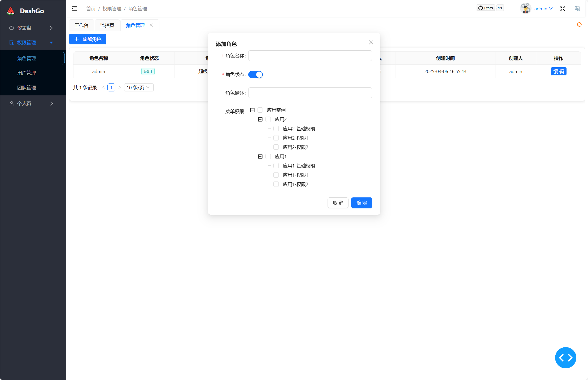This screenshot has height=380, width=588.
Task: Open the code panel via the blue chevron bubble
Action: [565, 358]
